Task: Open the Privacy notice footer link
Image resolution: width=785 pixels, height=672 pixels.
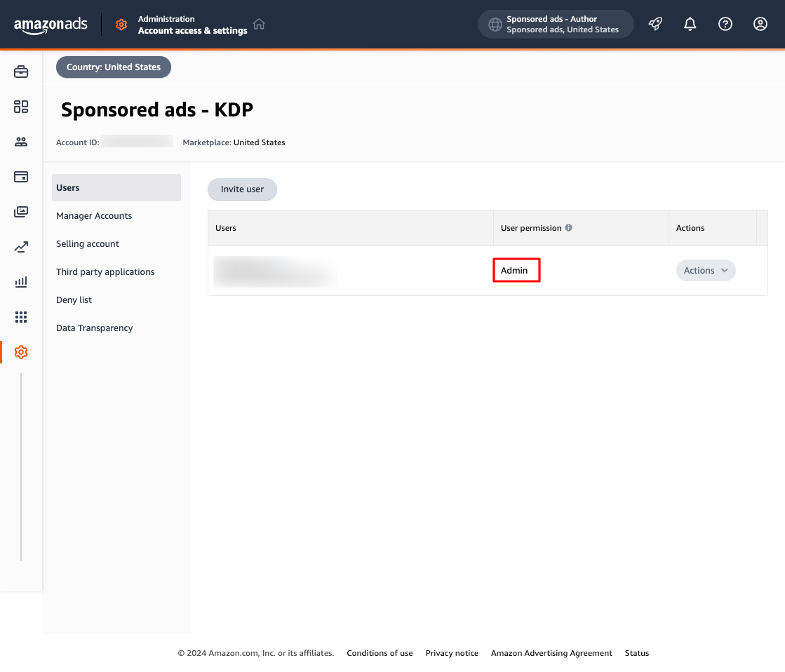Action: (452, 653)
